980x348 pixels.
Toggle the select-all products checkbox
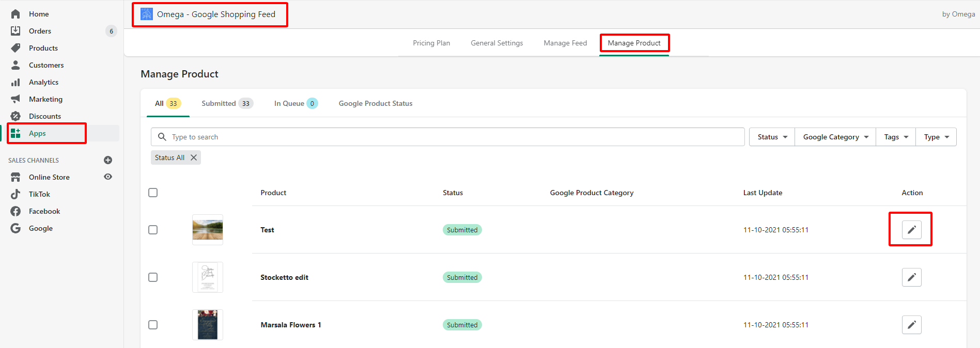click(153, 193)
